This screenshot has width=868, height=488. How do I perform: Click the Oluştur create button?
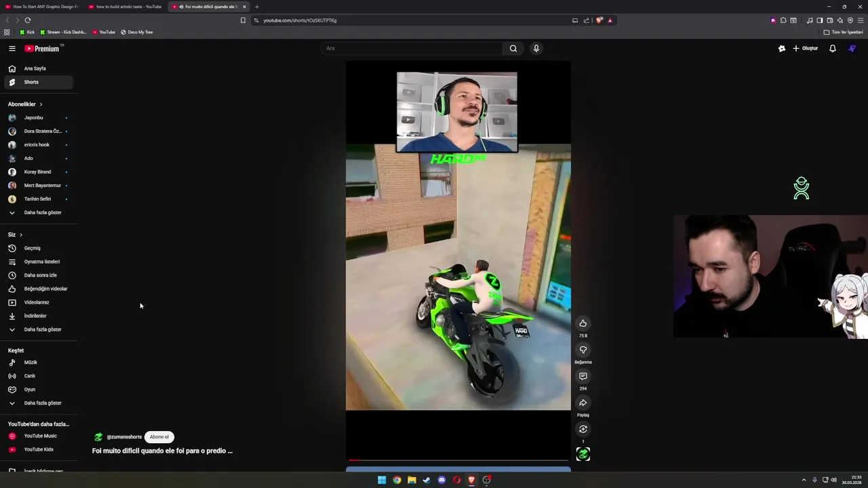point(805,48)
